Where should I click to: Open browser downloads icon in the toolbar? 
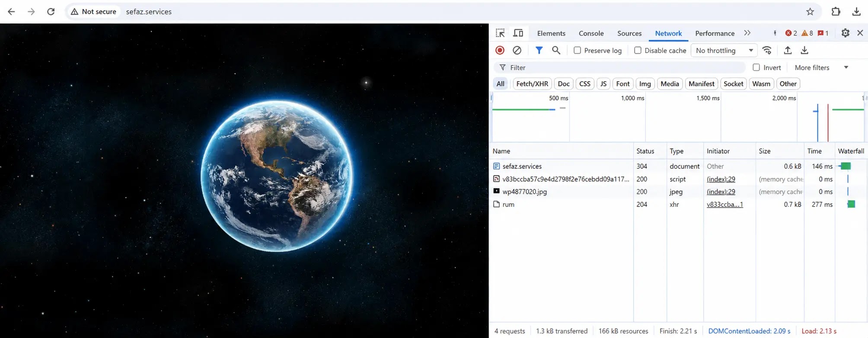coord(856,12)
